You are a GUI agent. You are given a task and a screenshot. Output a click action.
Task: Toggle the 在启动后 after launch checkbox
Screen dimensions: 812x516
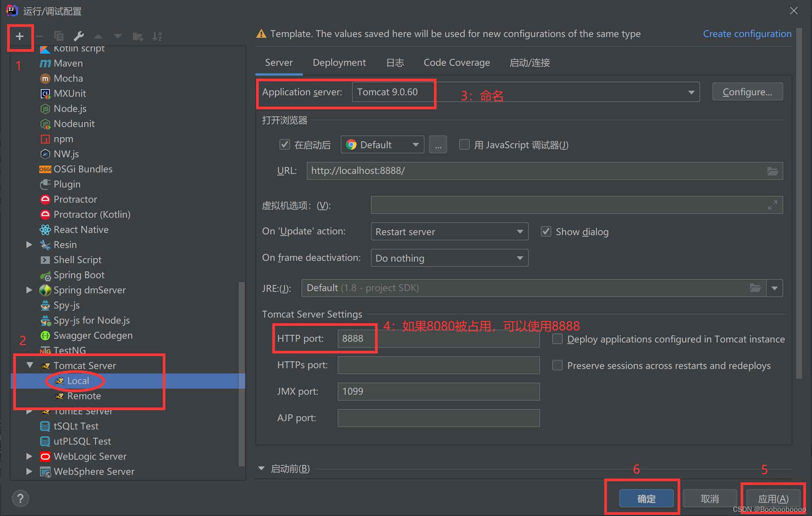(x=284, y=144)
